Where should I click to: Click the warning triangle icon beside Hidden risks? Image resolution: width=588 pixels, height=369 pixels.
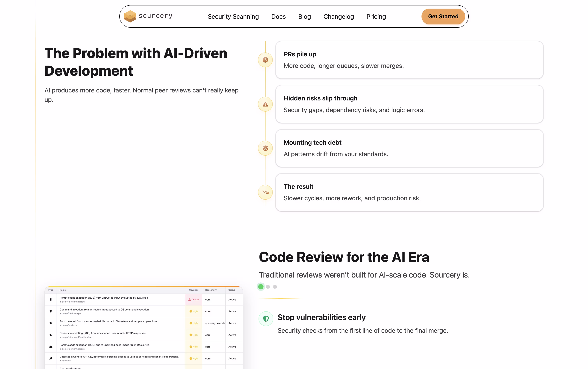[265, 104]
